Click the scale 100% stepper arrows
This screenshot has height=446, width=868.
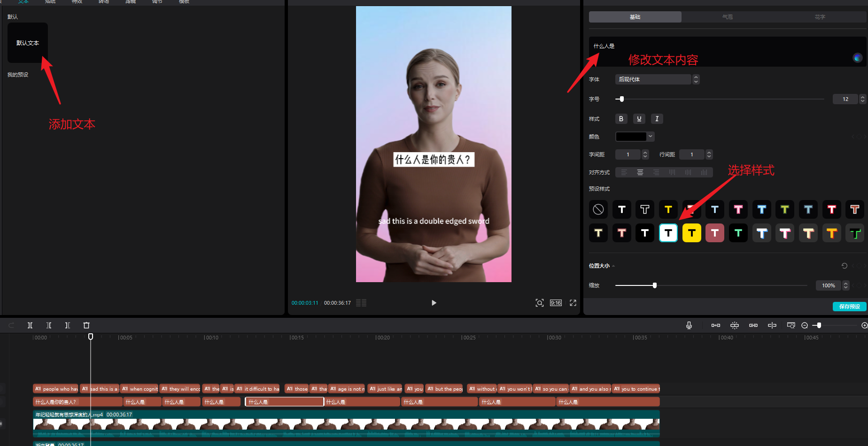(846, 285)
